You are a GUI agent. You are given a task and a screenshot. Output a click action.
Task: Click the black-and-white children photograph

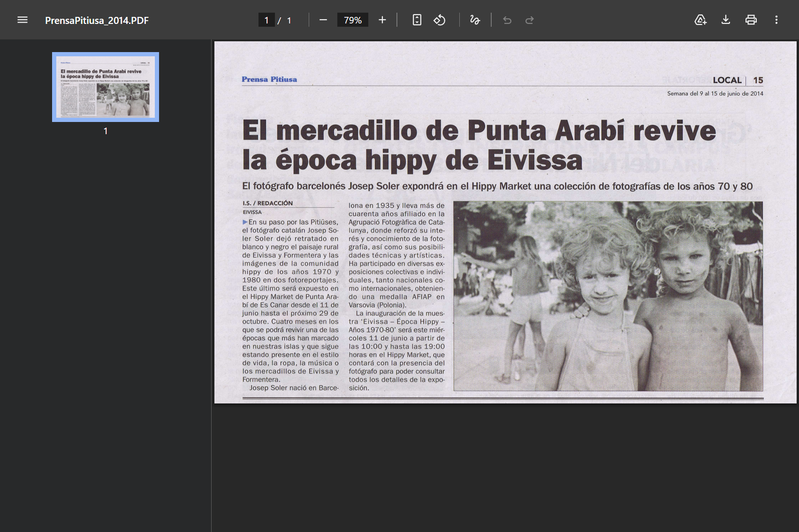click(608, 296)
